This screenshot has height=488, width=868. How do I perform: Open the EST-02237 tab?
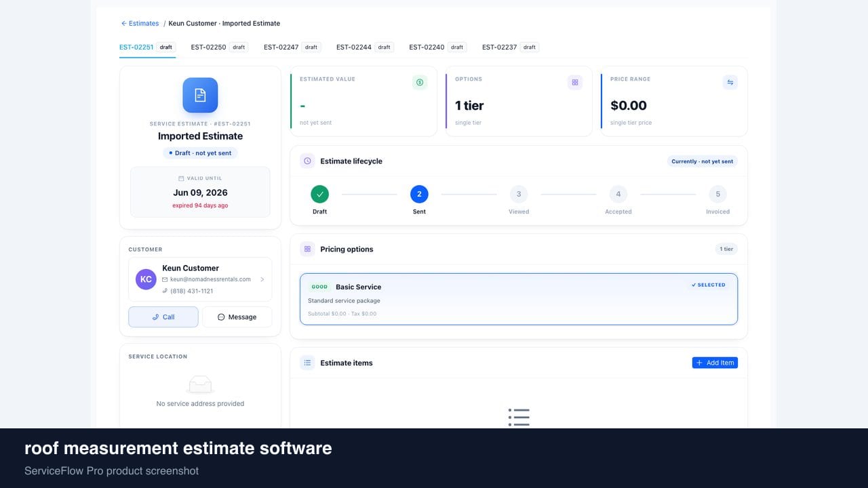click(511, 47)
